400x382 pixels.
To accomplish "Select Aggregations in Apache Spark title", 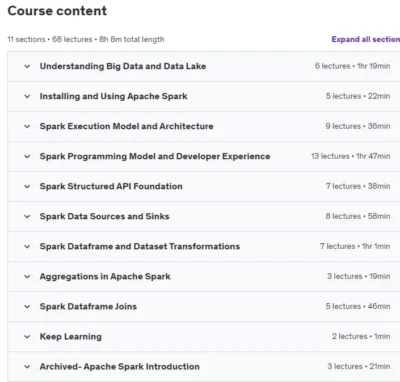I will tap(105, 276).
